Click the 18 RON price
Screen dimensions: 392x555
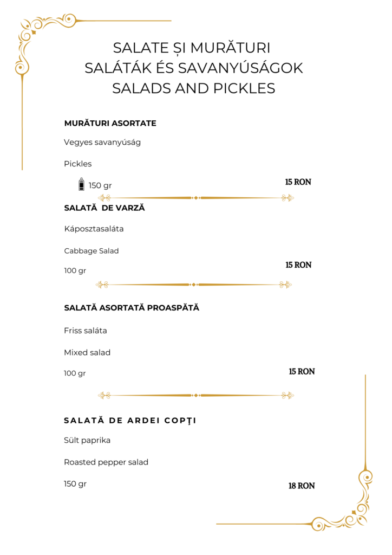302,486
